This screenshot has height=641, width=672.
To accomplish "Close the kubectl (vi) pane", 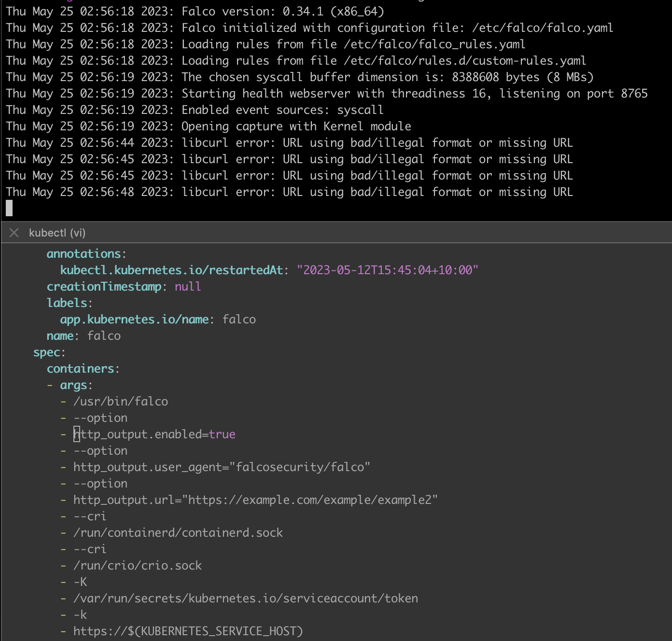I will tap(14, 233).
